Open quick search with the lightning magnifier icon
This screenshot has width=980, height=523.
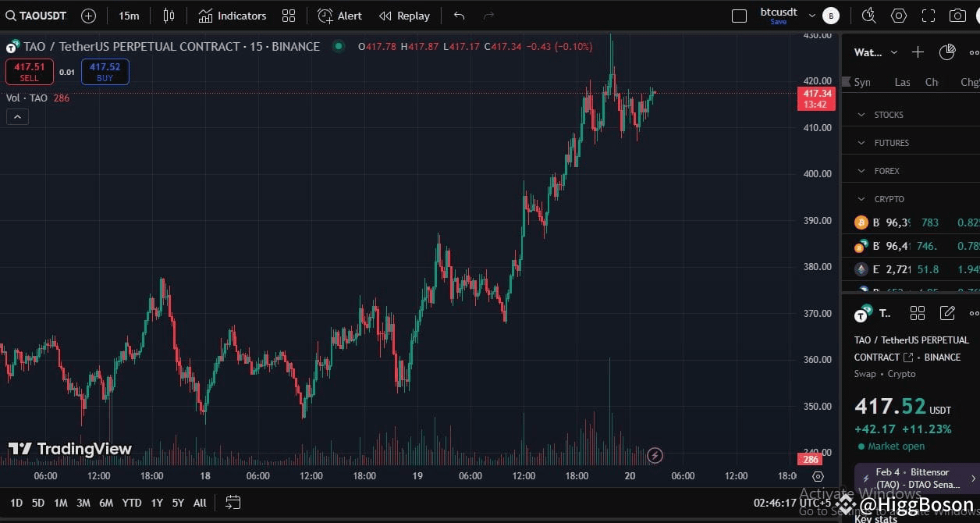(x=869, y=15)
